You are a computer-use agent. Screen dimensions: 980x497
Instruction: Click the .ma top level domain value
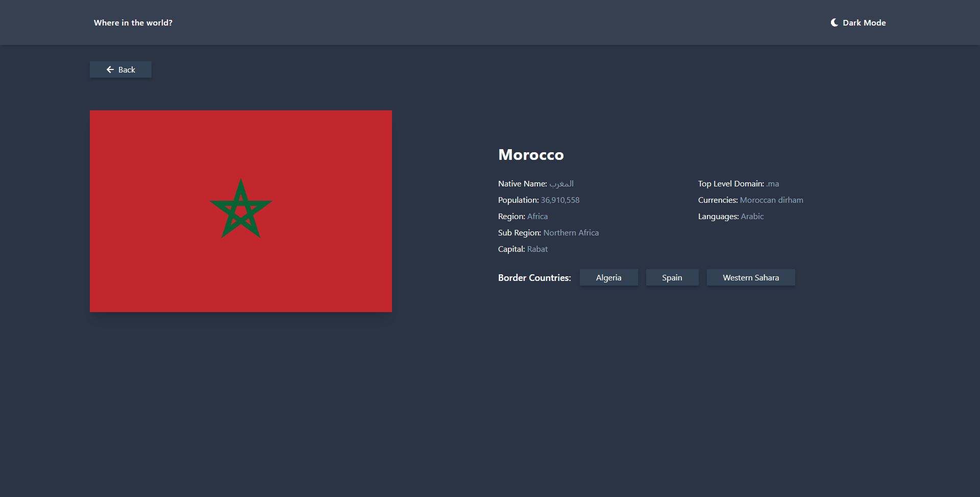click(x=772, y=183)
